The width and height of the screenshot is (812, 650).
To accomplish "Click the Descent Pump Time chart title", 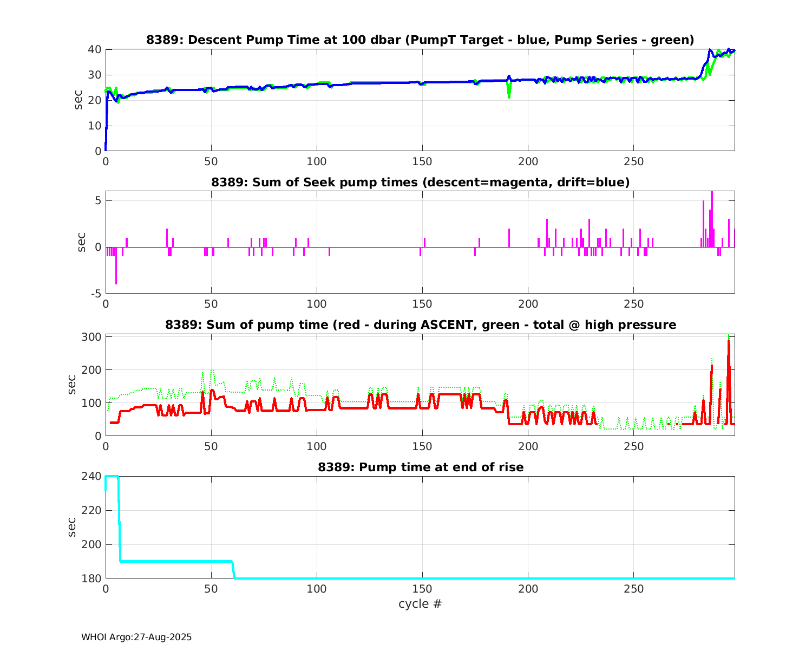I will (420, 40).
